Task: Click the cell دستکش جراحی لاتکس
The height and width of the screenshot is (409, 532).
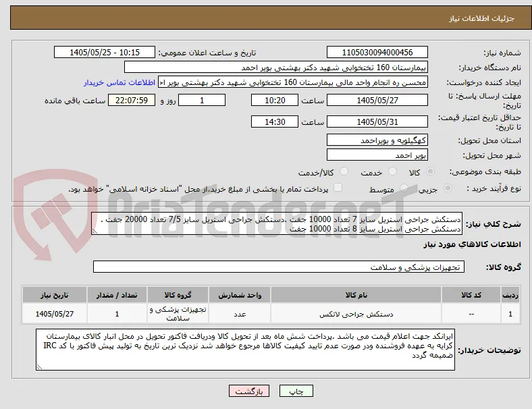Action: point(356,314)
